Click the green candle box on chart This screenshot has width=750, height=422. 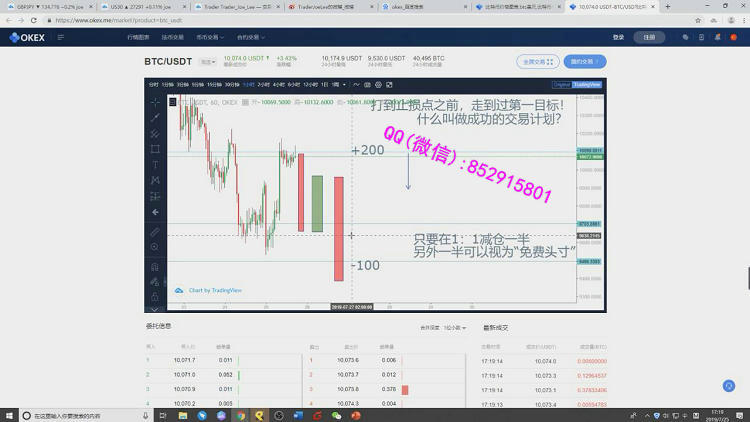[317, 204]
